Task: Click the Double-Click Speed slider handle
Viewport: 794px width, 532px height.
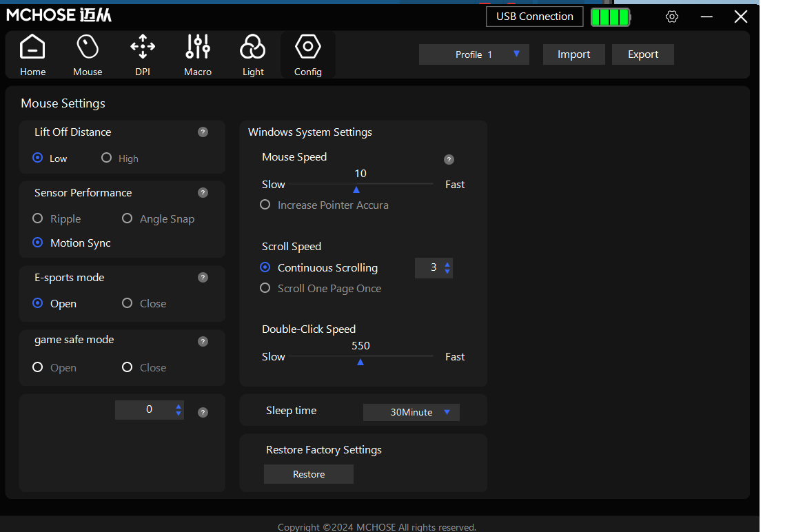Action: 360,362
